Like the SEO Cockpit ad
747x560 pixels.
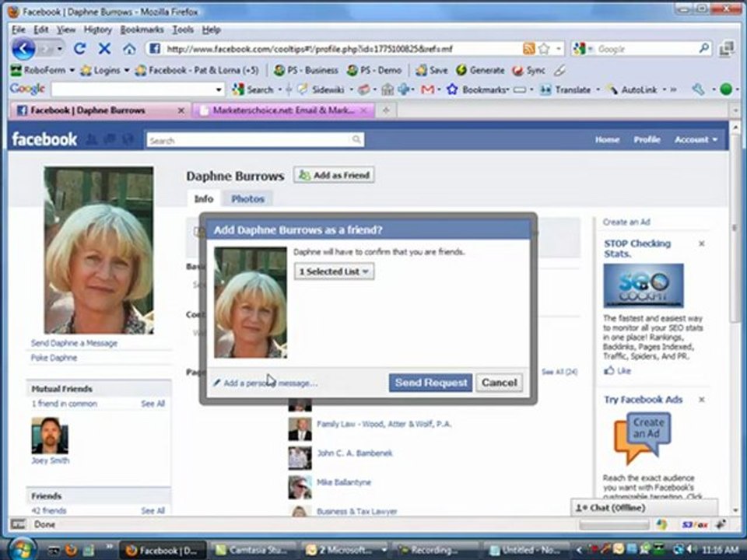pos(618,370)
